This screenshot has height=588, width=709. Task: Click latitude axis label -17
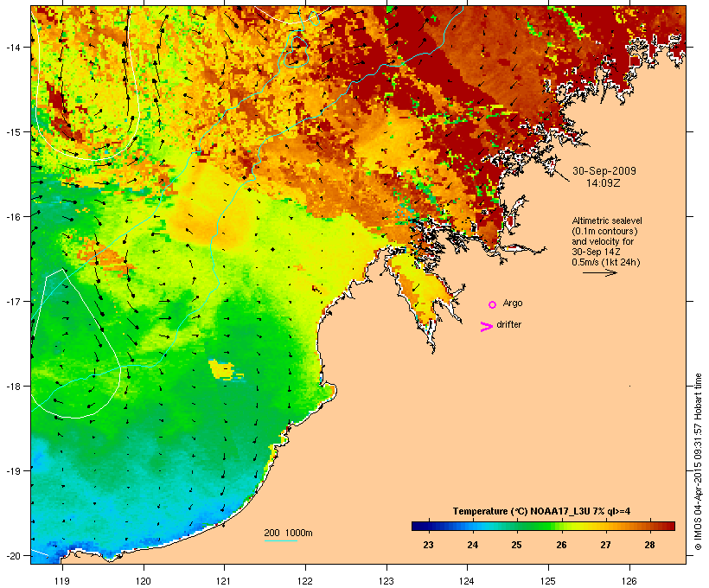click(12, 301)
